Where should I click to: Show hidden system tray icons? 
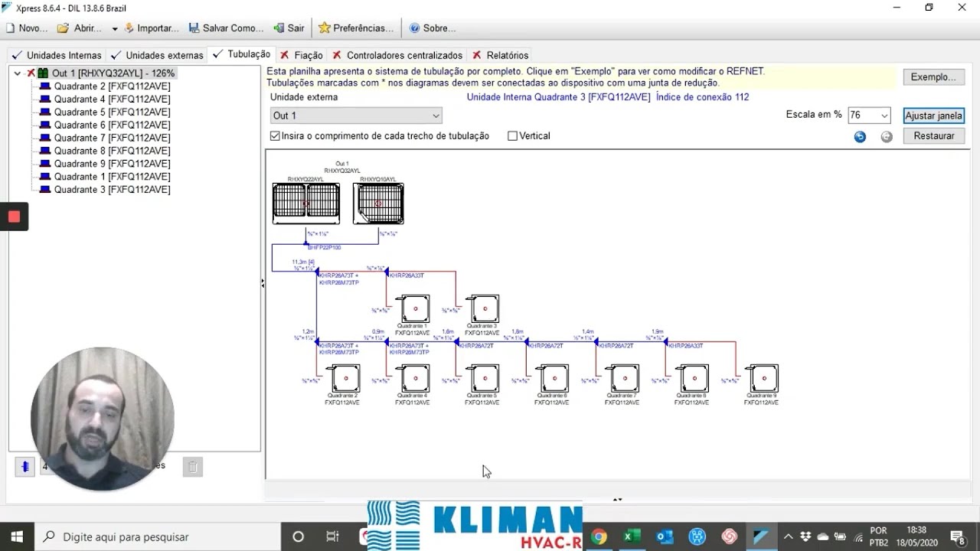(x=788, y=536)
